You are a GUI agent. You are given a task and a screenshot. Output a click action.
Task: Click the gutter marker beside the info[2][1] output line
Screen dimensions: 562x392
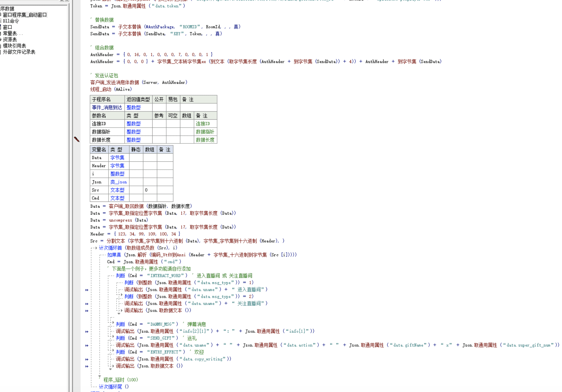click(87, 332)
